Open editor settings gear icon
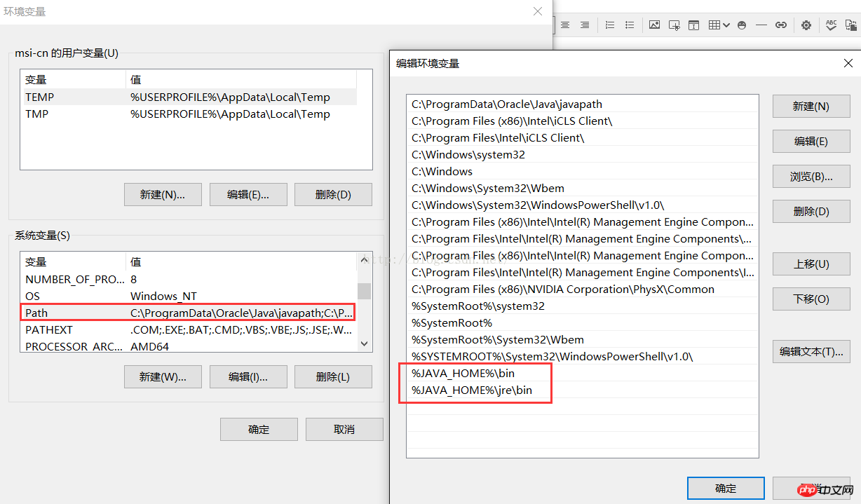 [x=806, y=25]
